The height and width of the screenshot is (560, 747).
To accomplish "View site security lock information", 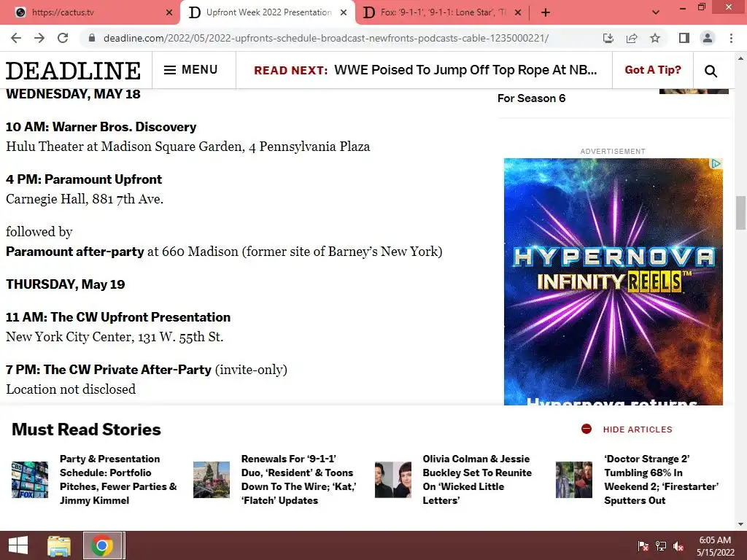I will coord(92,38).
